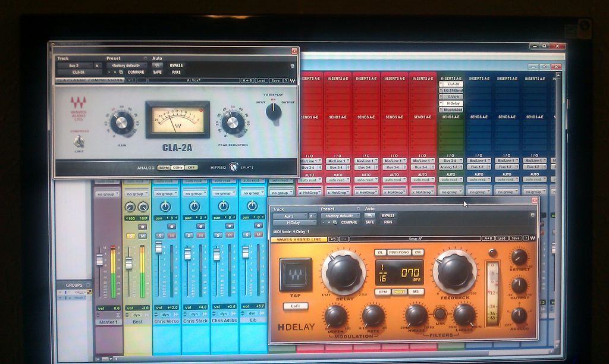Viewport: 609px width, 364px height.
Task: Open the help question mark in H-Delay toolbar
Action: pyautogui.click(x=526, y=238)
